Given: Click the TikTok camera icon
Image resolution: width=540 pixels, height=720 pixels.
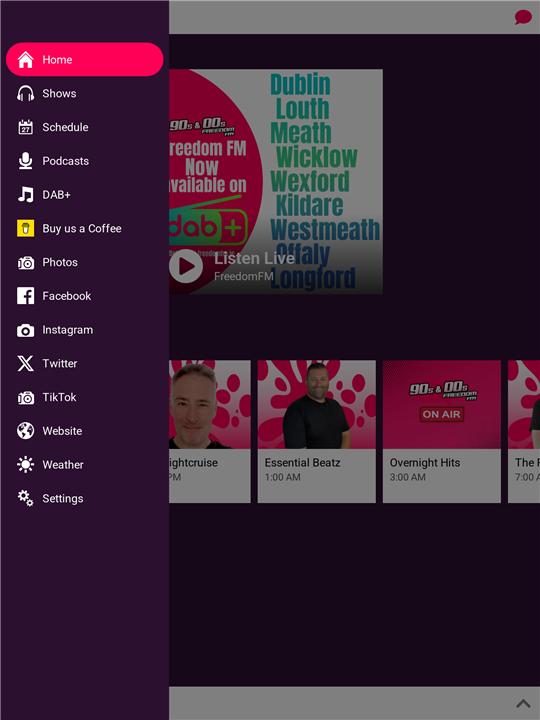Looking at the screenshot, I should [x=25, y=397].
